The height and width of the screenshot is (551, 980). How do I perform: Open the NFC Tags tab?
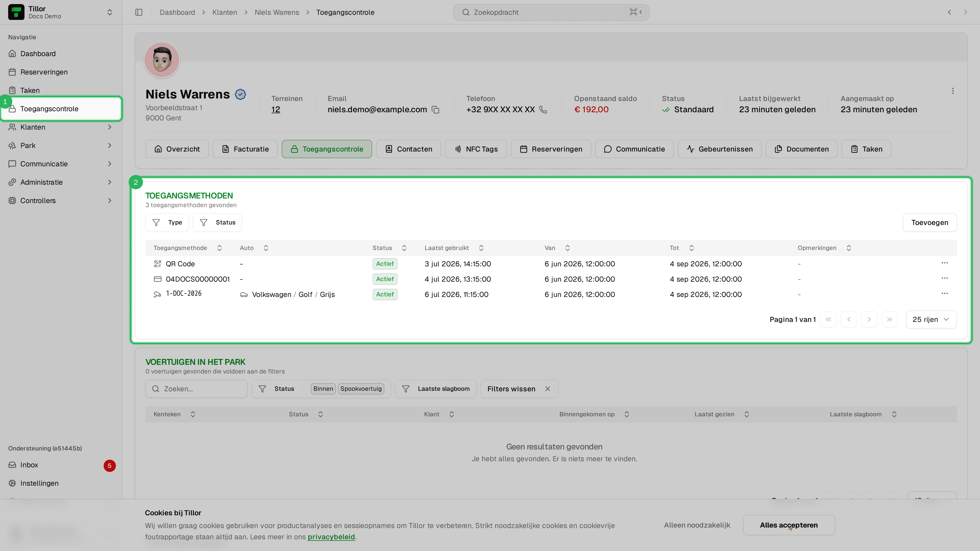pyautogui.click(x=475, y=149)
